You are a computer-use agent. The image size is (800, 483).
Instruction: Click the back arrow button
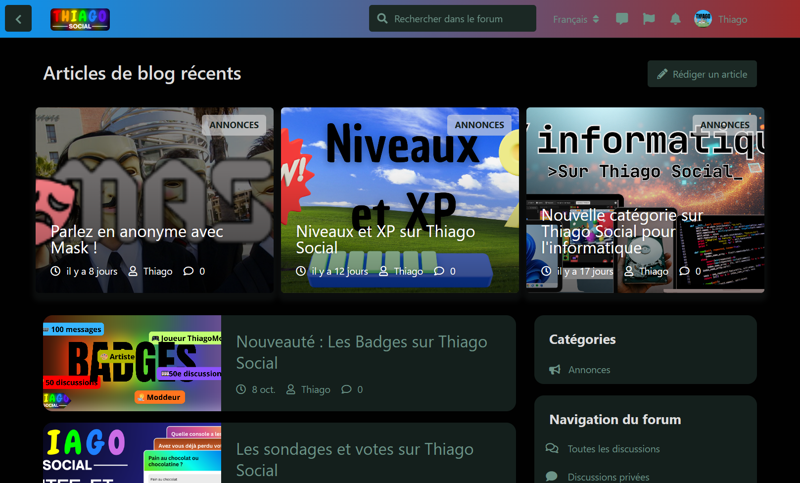coord(18,18)
